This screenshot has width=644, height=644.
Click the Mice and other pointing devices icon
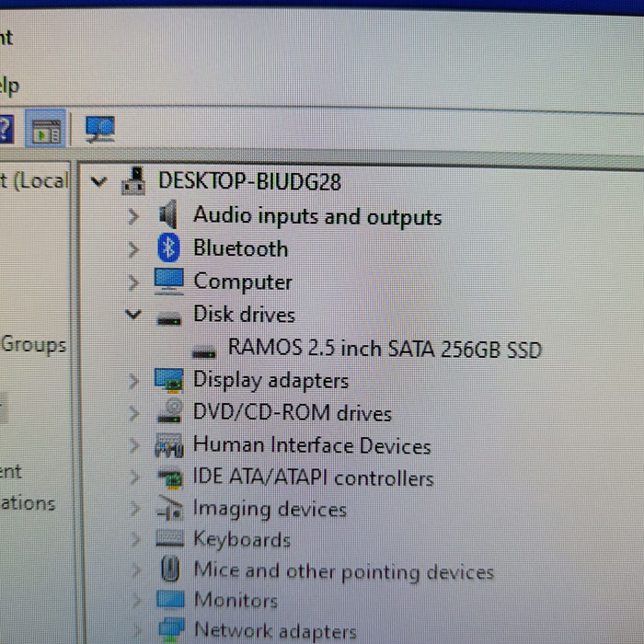click(x=169, y=570)
